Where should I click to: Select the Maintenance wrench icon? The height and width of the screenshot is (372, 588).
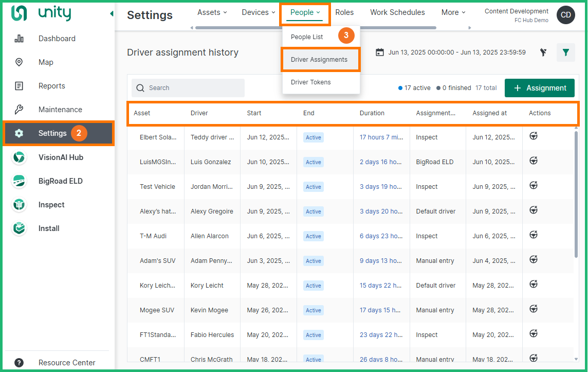point(19,110)
